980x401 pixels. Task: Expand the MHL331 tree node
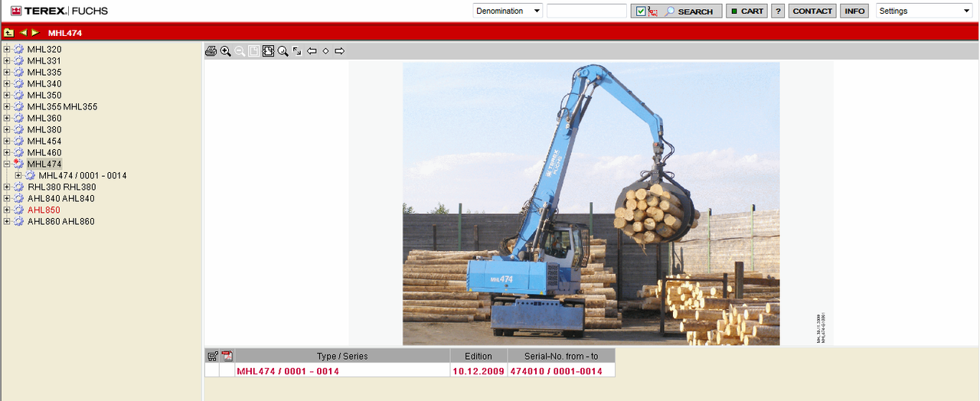click(x=7, y=60)
